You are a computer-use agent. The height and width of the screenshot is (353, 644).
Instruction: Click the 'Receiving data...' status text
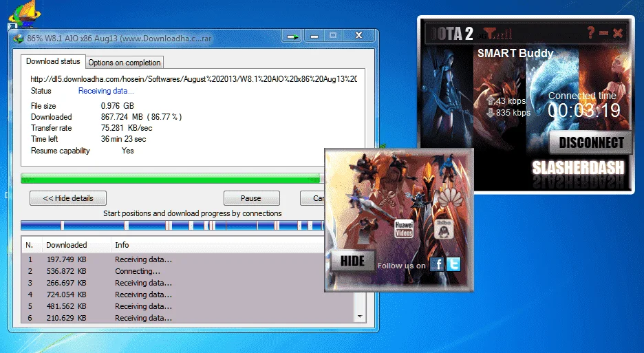(x=106, y=91)
